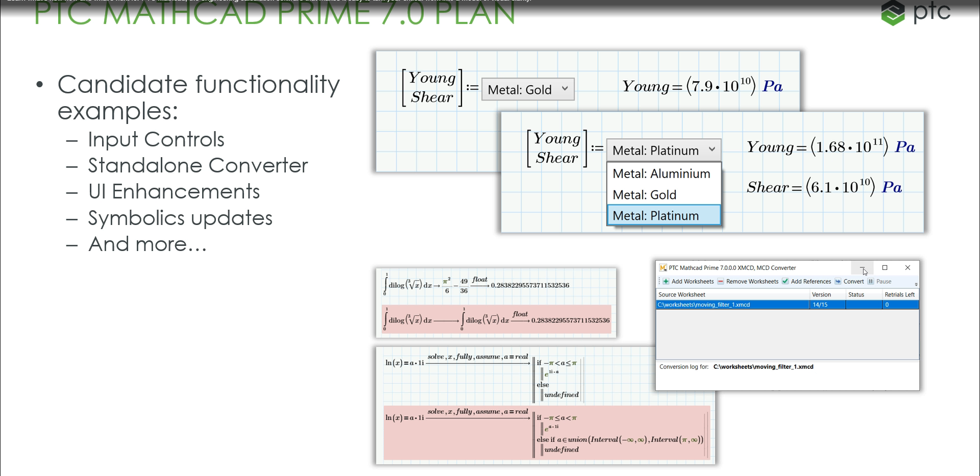Choose Metal: Gold from the dropdown list

tap(644, 194)
